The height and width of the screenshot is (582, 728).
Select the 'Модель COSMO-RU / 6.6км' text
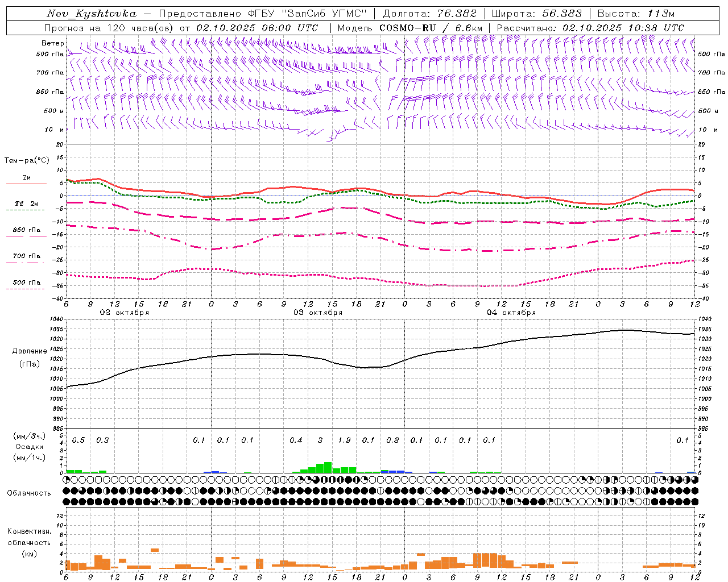(x=410, y=28)
